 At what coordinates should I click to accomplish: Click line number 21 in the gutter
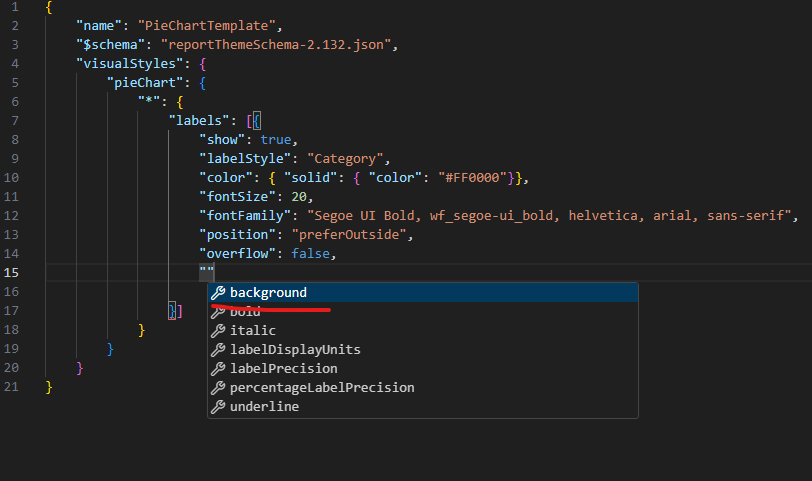tap(11, 387)
